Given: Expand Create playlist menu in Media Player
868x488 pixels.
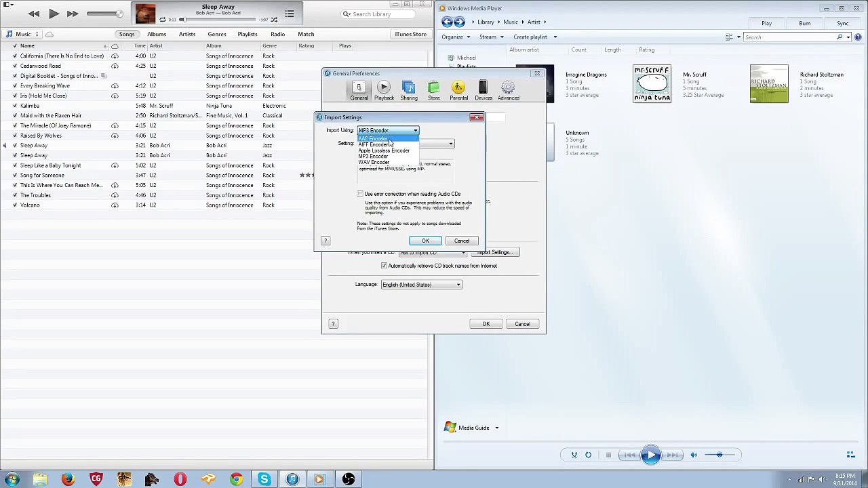Looking at the screenshot, I should tap(534, 37).
